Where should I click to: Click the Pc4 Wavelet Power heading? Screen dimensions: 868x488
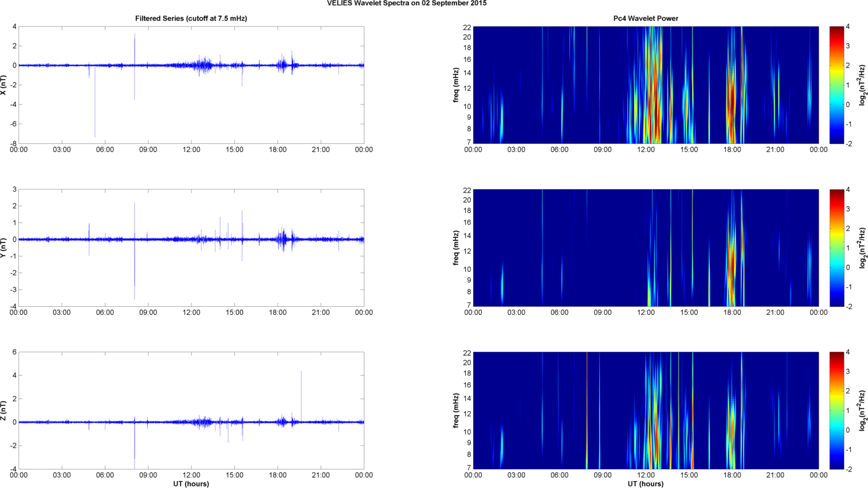[646, 18]
